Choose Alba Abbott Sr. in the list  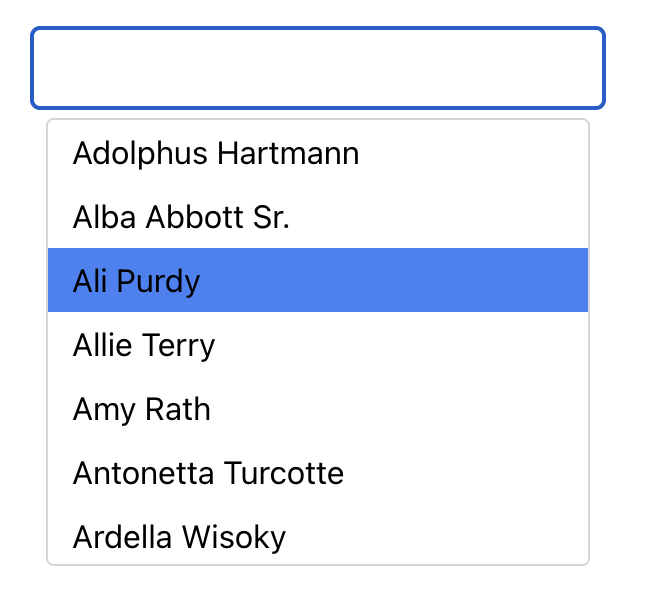coord(181,217)
